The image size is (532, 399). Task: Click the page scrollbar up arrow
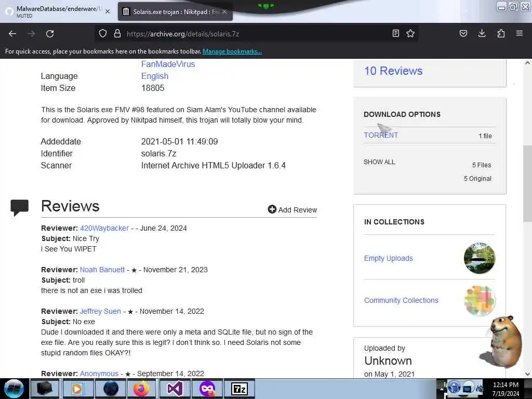coord(527,63)
